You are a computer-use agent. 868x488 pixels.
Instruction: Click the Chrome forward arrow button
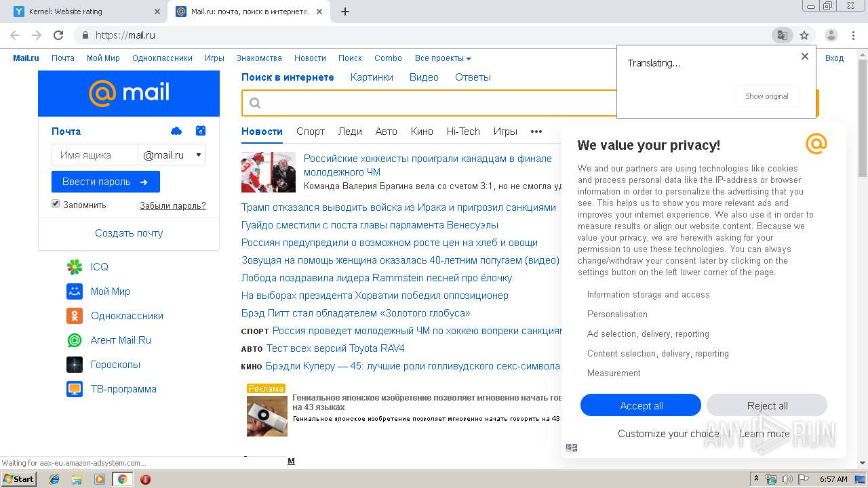tap(37, 35)
